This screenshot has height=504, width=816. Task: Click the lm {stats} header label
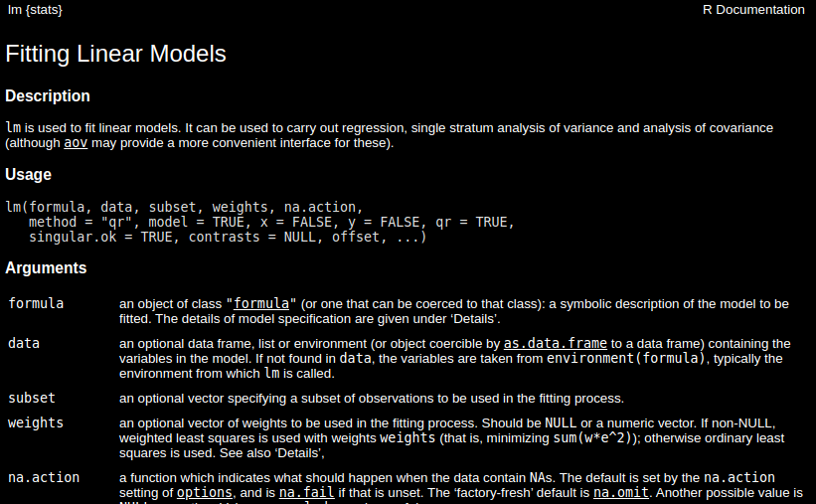coord(35,10)
